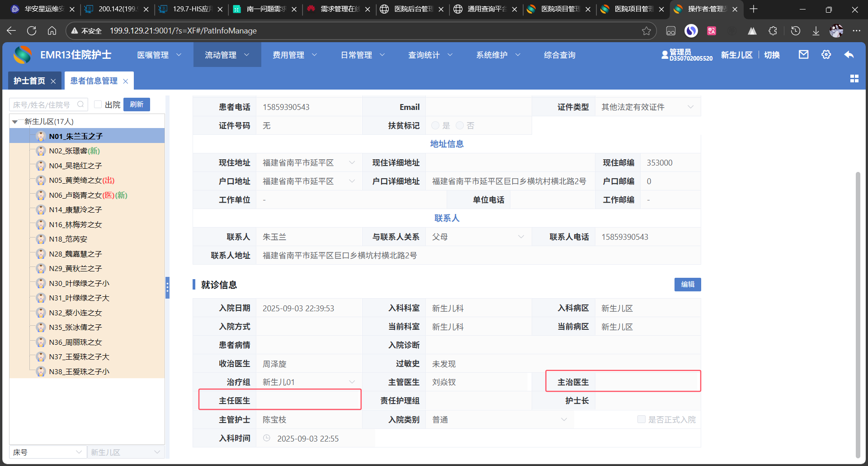Image resolution: width=868 pixels, height=466 pixels.
Task: Open the 证件类型 dropdown
Action: pyautogui.click(x=647, y=107)
